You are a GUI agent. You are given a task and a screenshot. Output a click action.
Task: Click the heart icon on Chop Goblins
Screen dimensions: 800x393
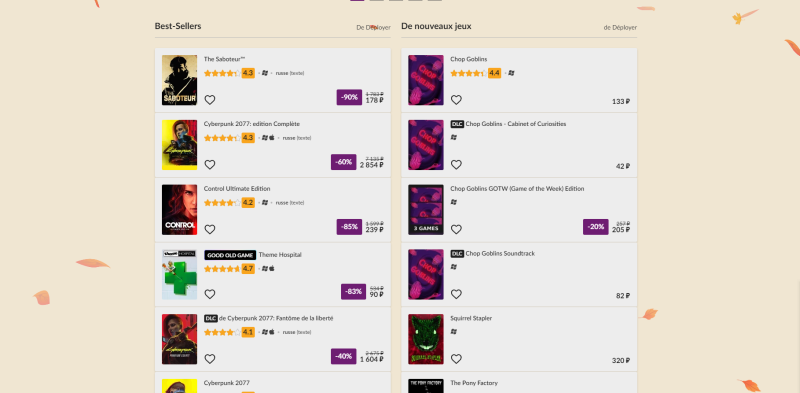point(456,100)
